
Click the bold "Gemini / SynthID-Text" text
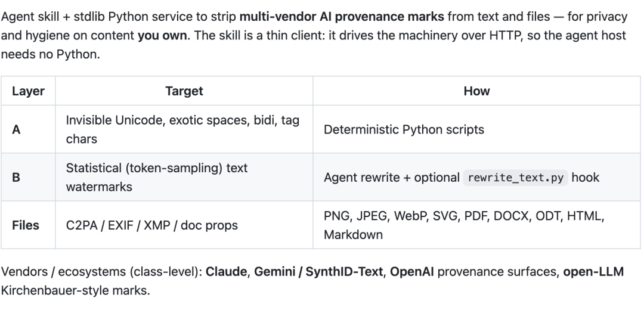click(318, 272)
